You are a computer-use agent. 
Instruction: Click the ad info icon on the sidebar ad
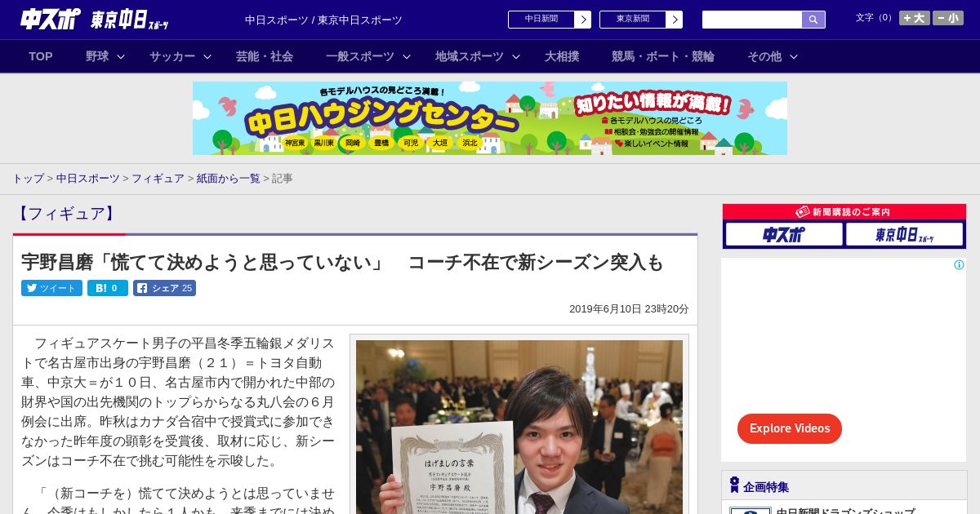pos(959,265)
